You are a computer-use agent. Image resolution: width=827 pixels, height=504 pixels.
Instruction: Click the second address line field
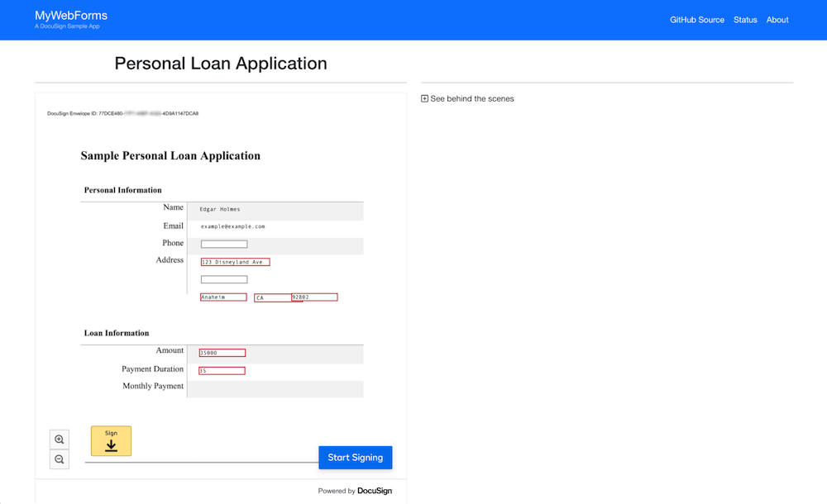pos(223,278)
